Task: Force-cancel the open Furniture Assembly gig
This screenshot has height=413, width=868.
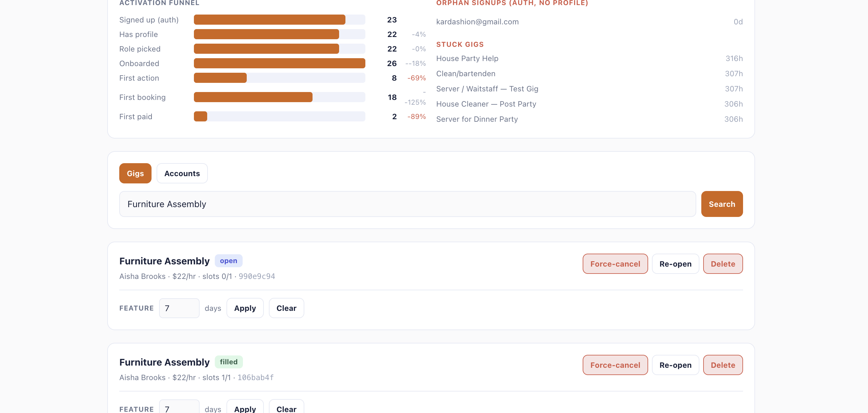Action: point(615,264)
